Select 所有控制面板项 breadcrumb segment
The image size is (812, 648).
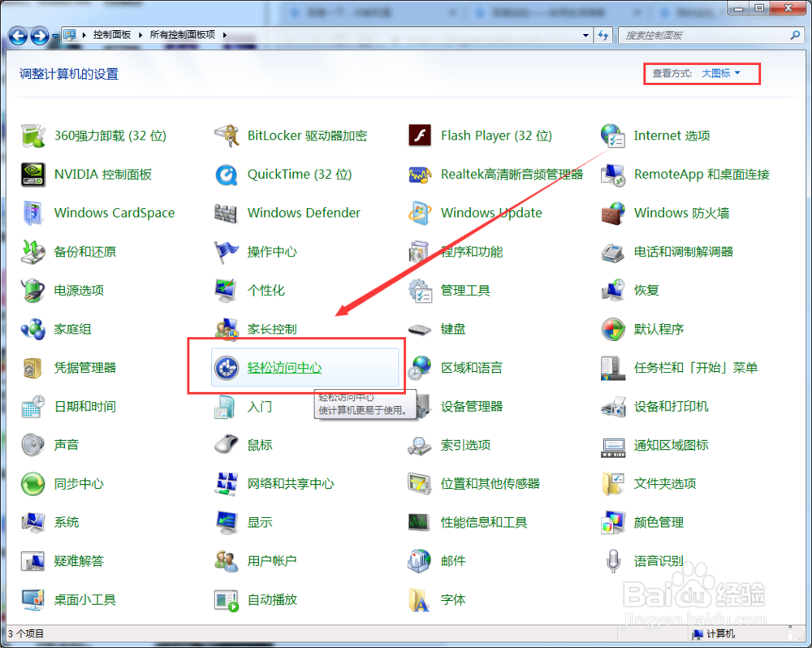click(x=182, y=35)
